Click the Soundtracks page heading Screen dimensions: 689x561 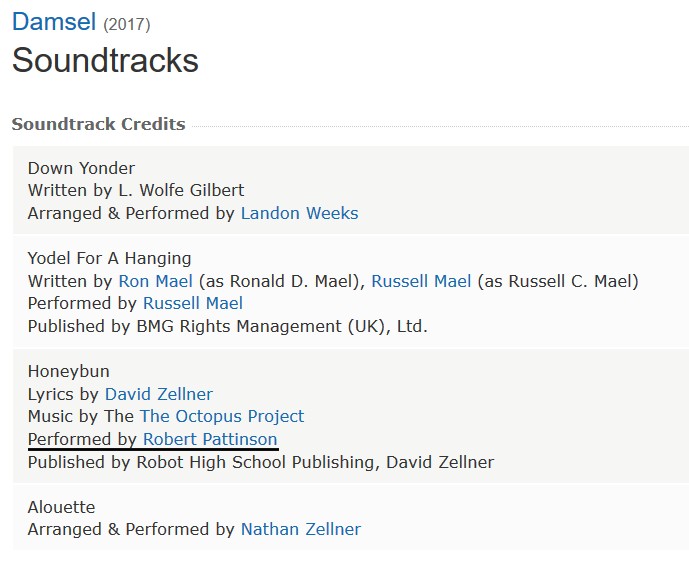[105, 60]
